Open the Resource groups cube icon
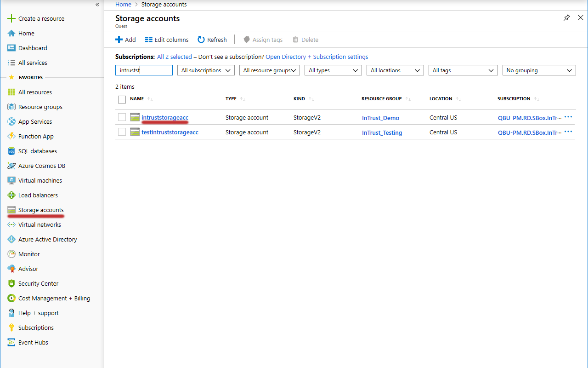The height and width of the screenshot is (368, 588). 11,107
